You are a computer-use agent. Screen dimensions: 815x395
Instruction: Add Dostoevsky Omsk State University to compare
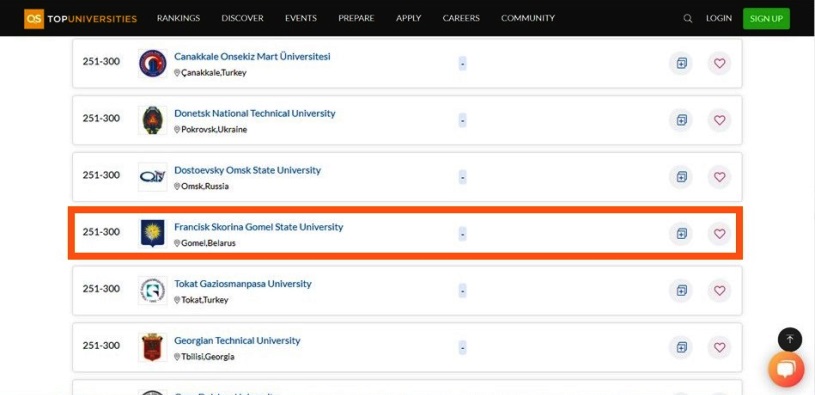(681, 177)
